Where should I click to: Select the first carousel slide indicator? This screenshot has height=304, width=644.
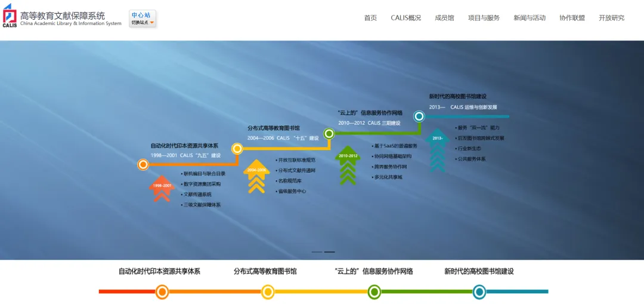317,252
